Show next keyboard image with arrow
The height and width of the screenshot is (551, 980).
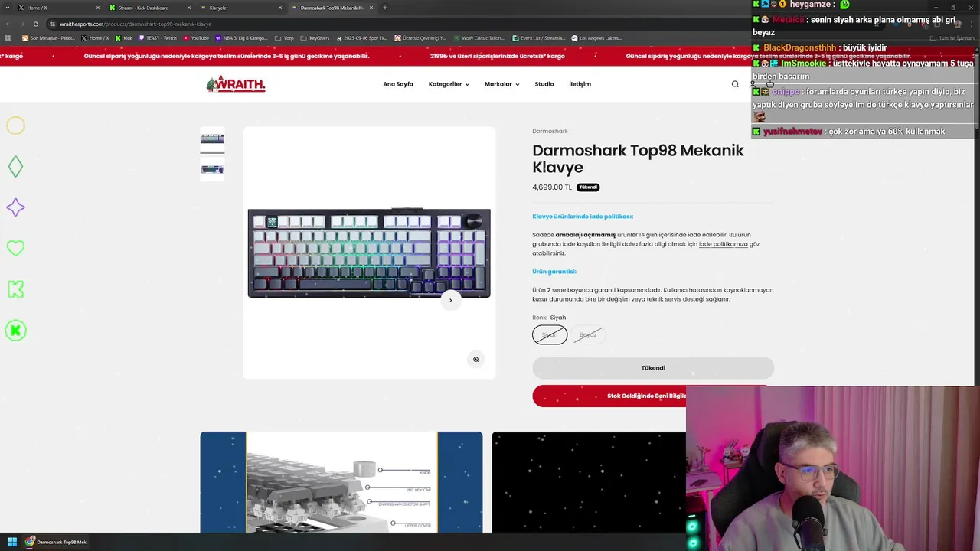tap(450, 300)
